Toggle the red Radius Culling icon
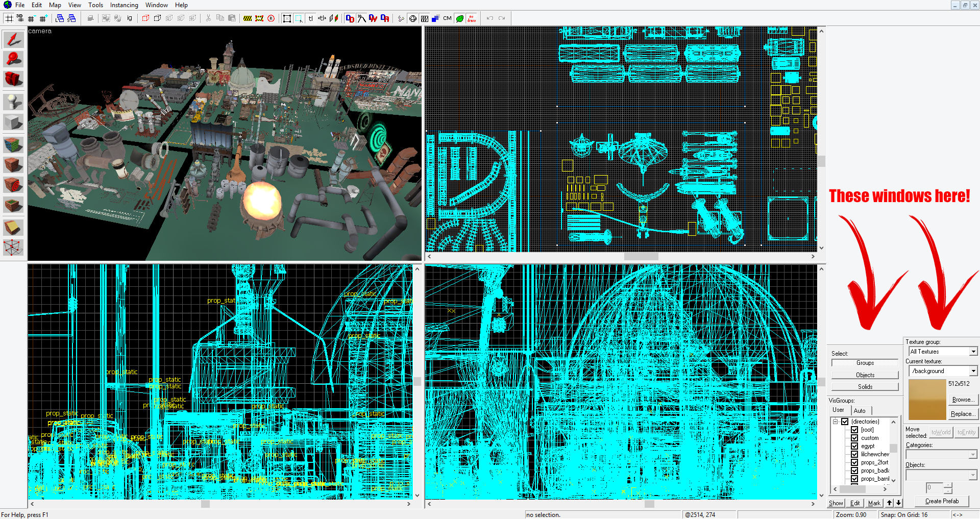Viewport: 980px width, 519px height. coord(271,18)
